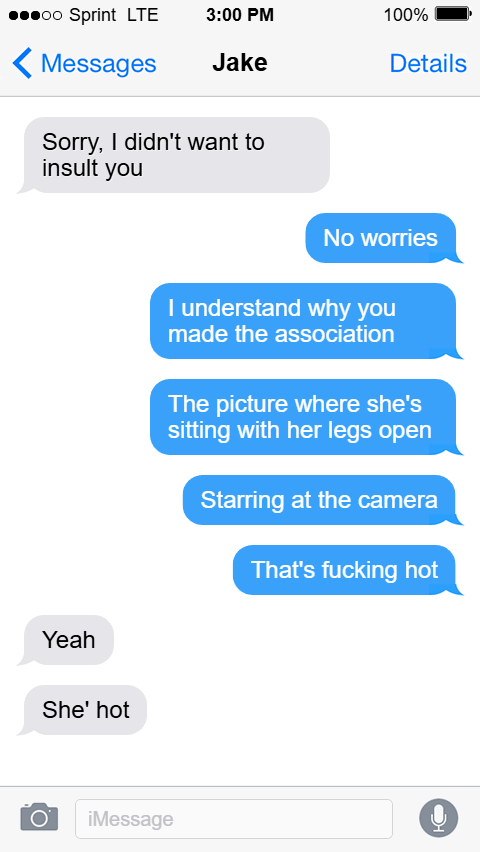Tap the battery icon in status bar
Image resolution: width=480 pixels, height=852 pixels.
click(x=453, y=15)
